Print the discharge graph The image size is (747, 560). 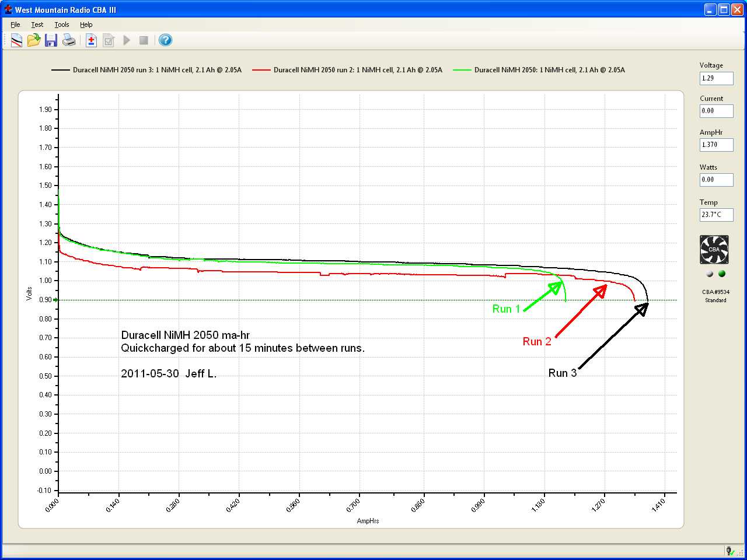click(69, 40)
